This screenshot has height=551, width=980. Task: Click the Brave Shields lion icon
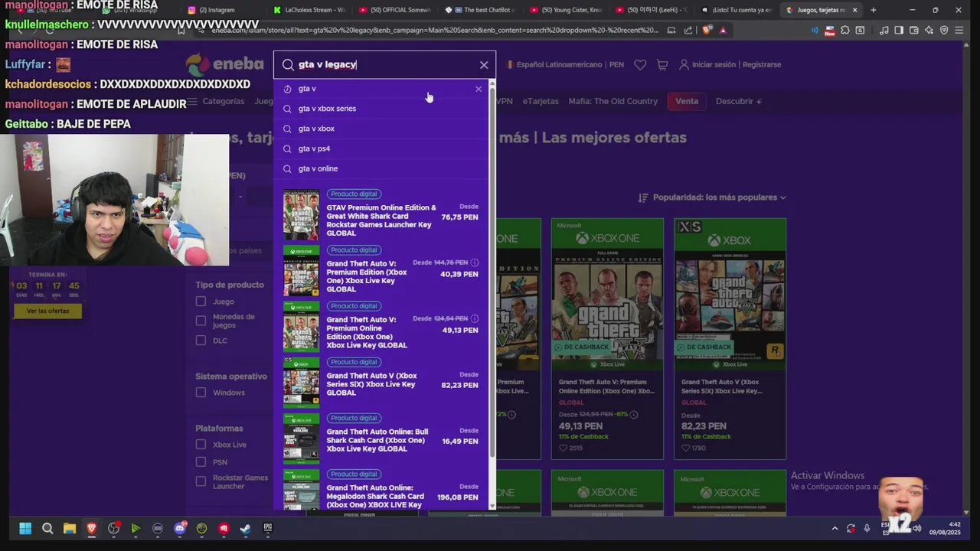pos(707,31)
